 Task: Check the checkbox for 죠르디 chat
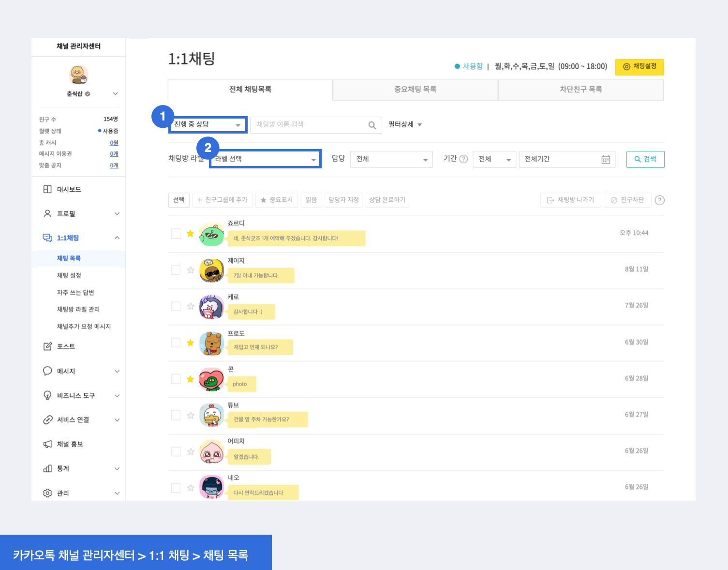(x=176, y=234)
